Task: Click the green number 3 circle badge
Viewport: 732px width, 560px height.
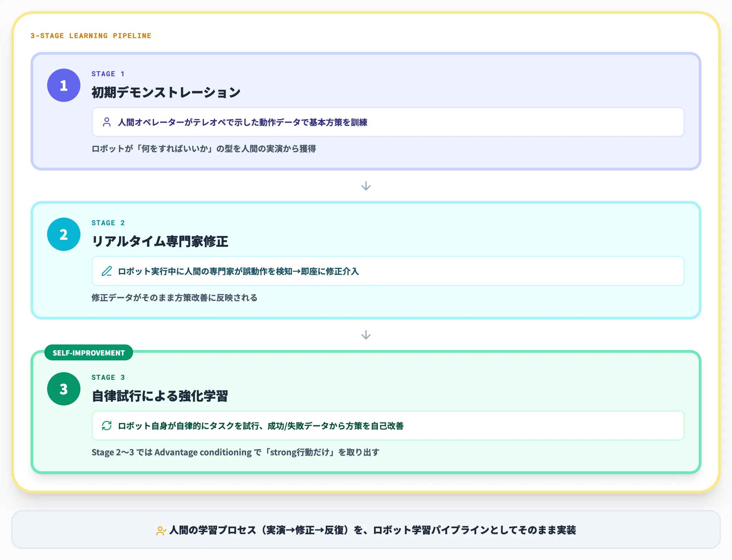Action: [x=64, y=389]
